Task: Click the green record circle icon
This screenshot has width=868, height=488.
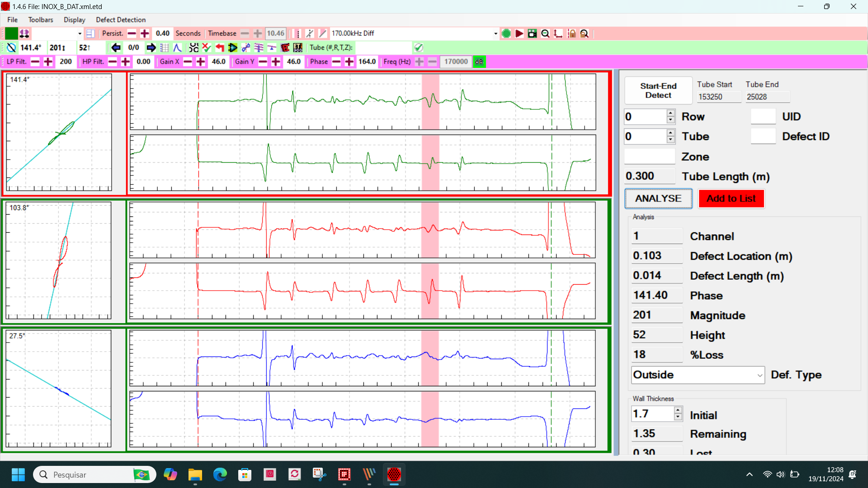Action: [506, 33]
